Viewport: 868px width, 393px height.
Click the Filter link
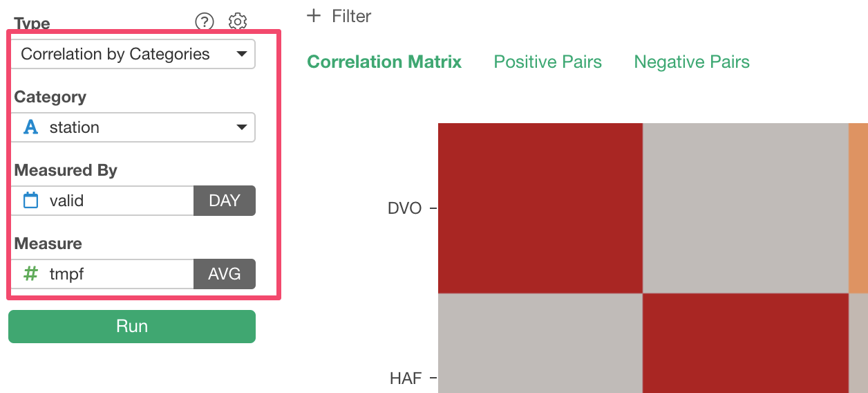pyautogui.click(x=351, y=16)
